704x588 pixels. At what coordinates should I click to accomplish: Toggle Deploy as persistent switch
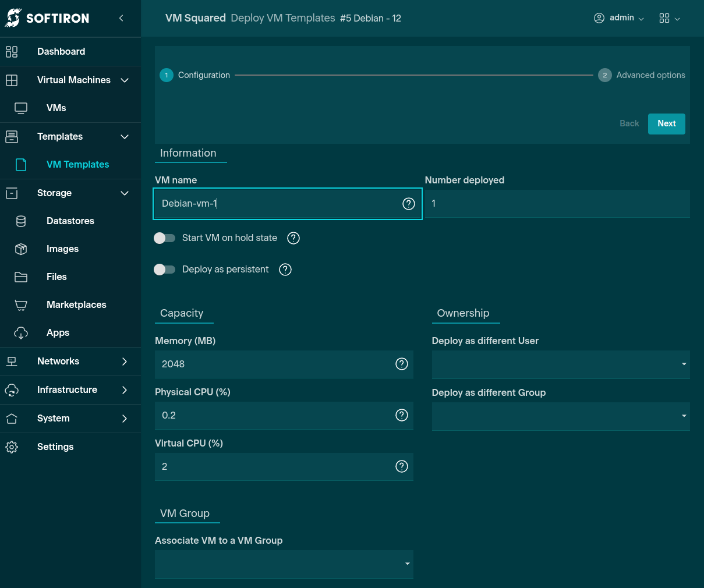pyautogui.click(x=164, y=270)
